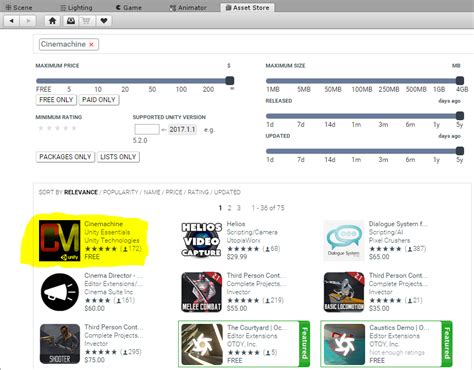Open the downloads inbox icon
474x370 pixels.
[71, 21]
